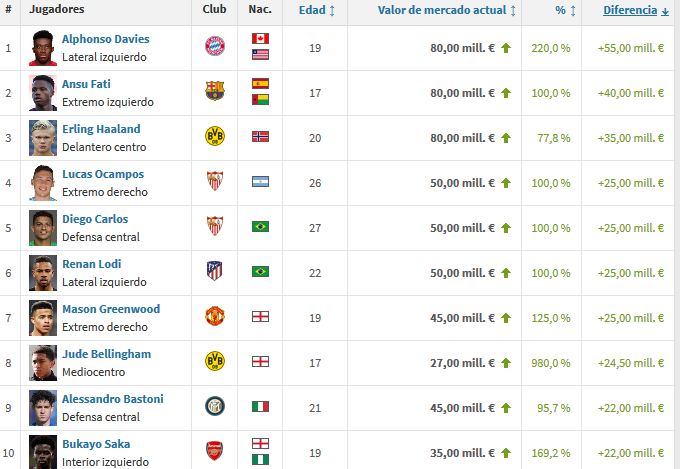Click the Arsenal club crest

click(x=214, y=450)
